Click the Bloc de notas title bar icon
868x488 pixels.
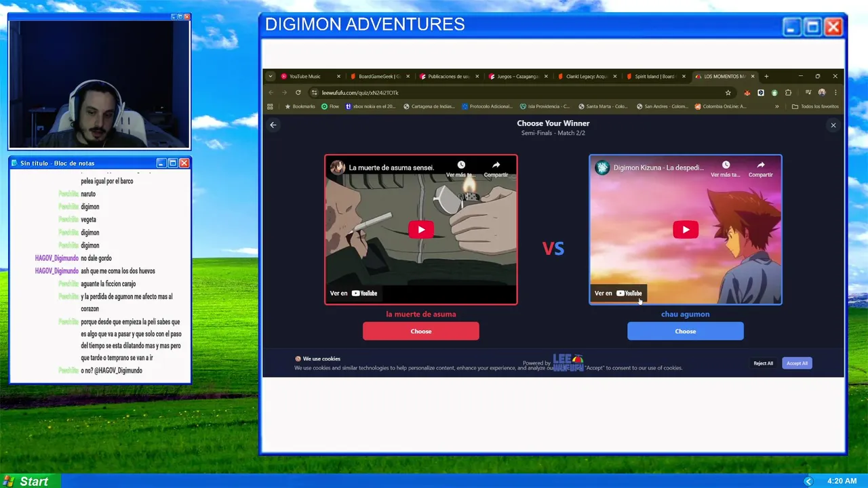[x=14, y=163]
